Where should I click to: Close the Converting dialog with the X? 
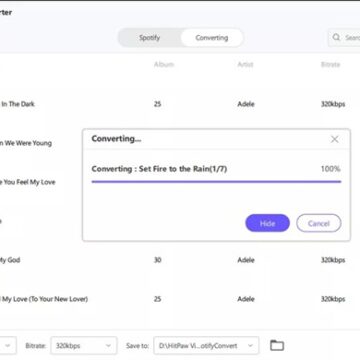[334, 139]
